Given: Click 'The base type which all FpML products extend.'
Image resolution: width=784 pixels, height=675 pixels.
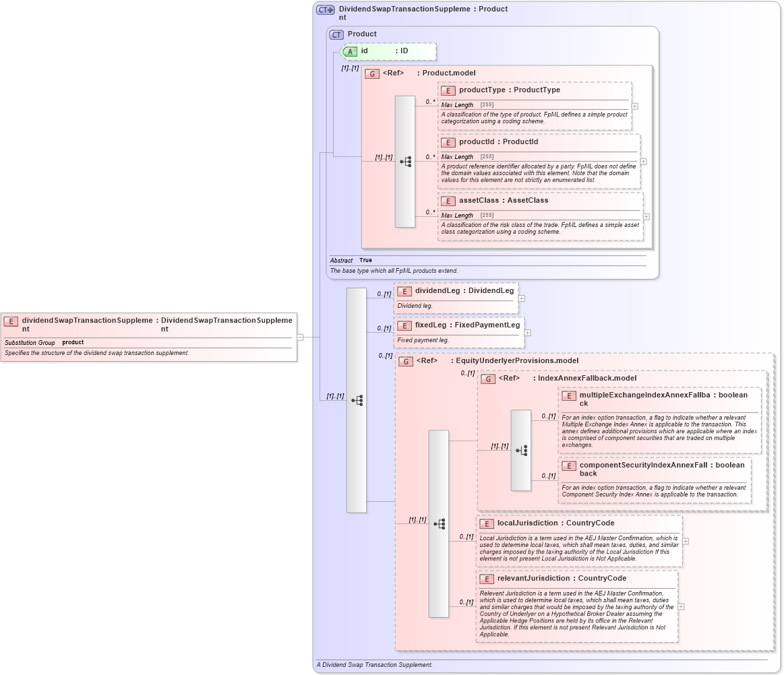Looking at the screenshot, I should point(394,271).
